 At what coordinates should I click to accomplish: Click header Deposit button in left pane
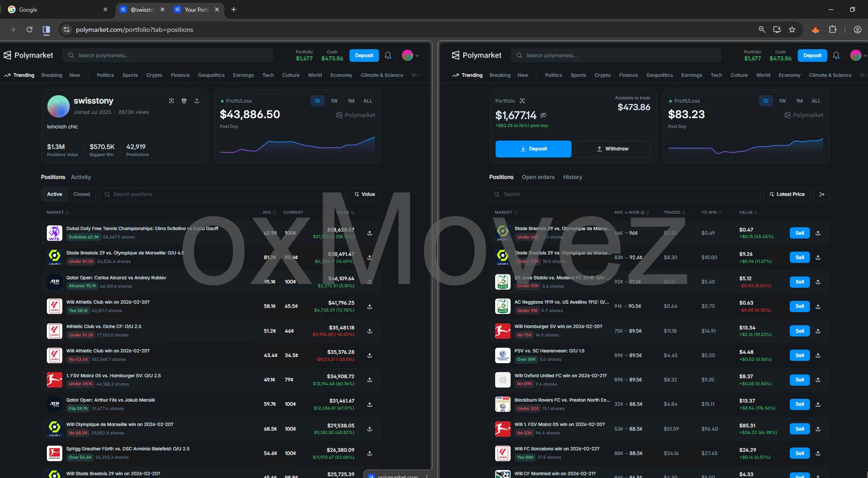364,55
